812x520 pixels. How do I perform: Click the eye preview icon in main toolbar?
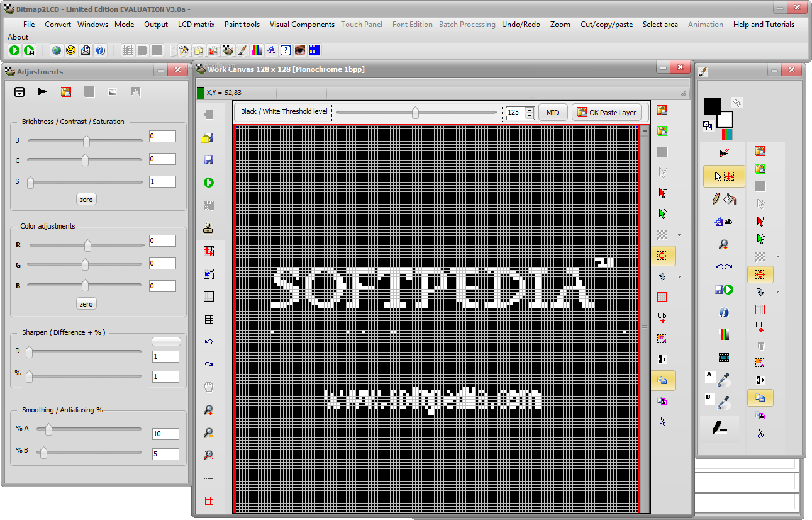[300, 50]
